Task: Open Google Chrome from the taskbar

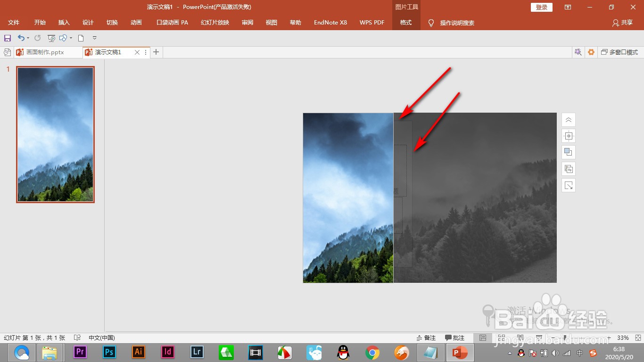Action: 372,352
